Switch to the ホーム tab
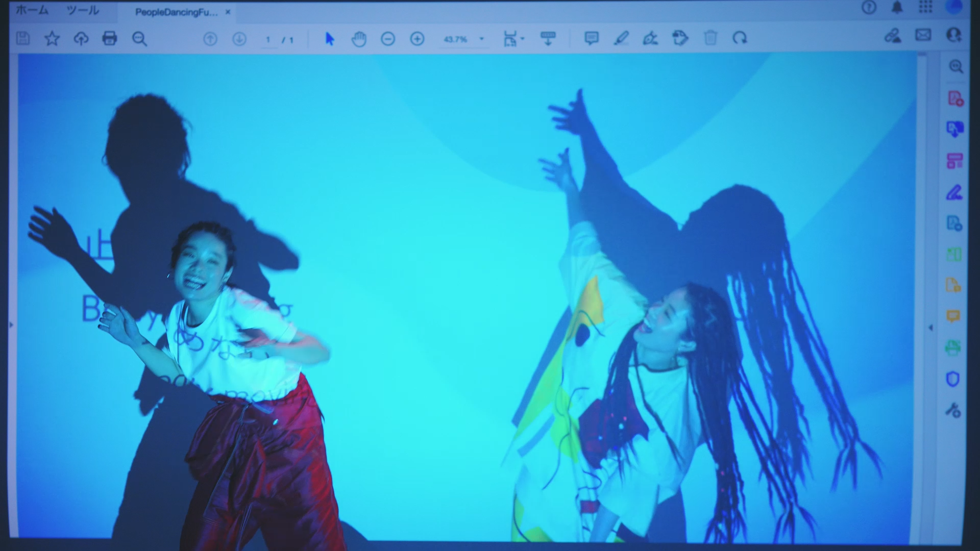The height and width of the screenshot is (551, 980). click(32, 11)
